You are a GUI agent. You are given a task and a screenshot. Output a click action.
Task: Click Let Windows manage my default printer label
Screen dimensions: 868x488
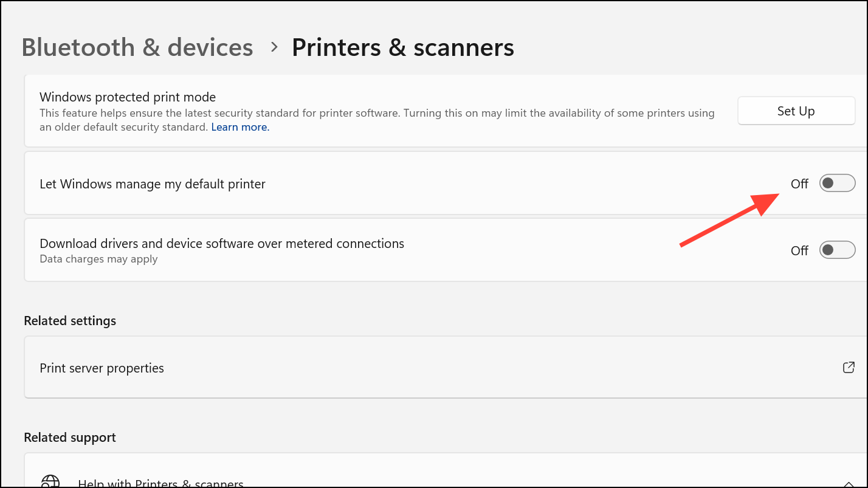coord(153,184)
